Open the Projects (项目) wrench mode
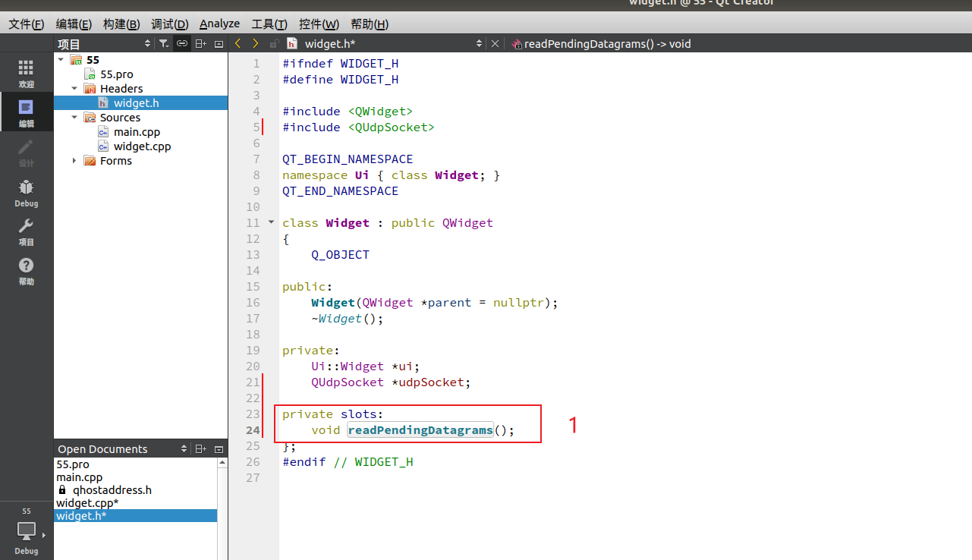The width and height of the screenshot is (972, 560). tap(27, 231)
